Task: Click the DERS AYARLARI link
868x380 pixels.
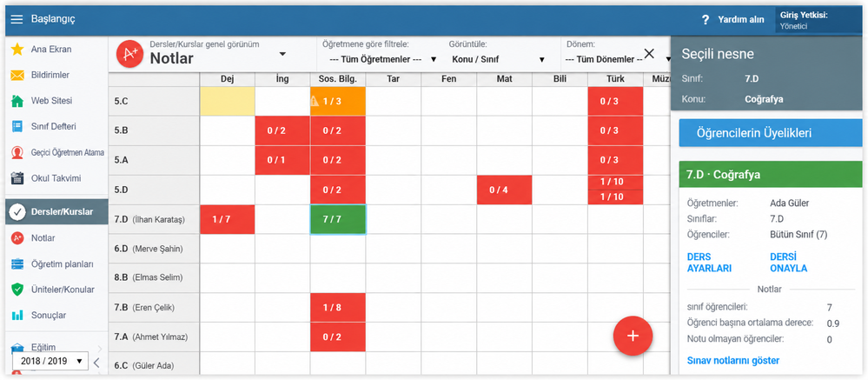Action: [709, 263]
